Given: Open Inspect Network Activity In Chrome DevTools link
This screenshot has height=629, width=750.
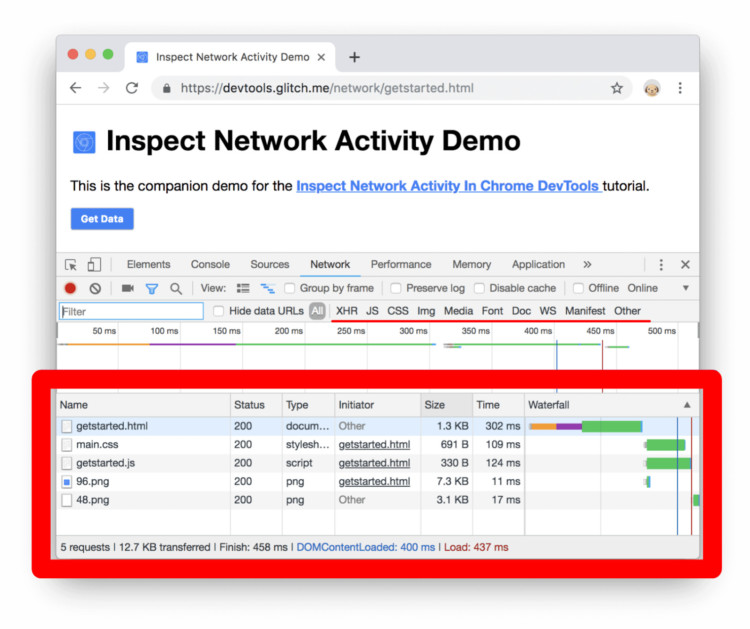Looking at the screenshot, I should point(449,186).
